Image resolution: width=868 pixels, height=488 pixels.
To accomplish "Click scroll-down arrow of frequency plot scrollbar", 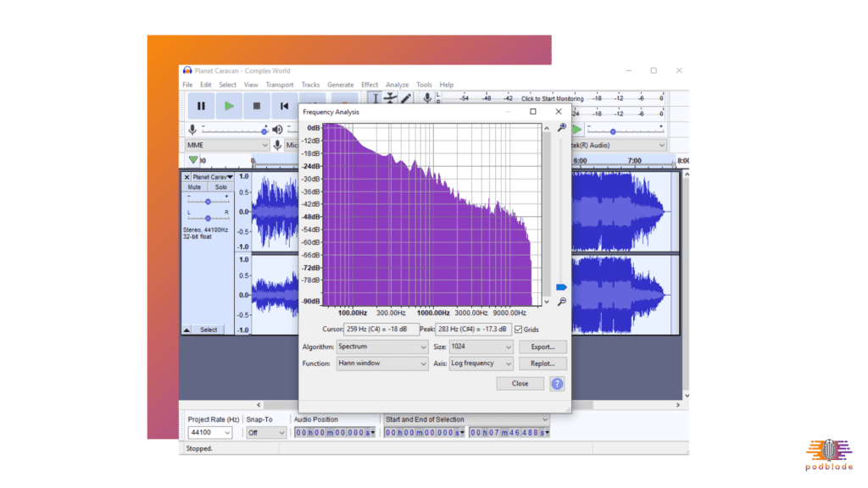I will point(547,302).
